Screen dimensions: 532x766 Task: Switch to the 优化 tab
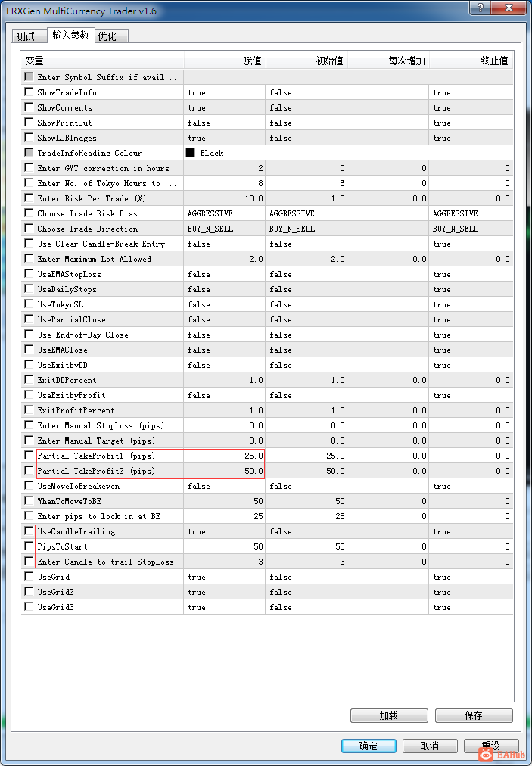tap(111, 36)
